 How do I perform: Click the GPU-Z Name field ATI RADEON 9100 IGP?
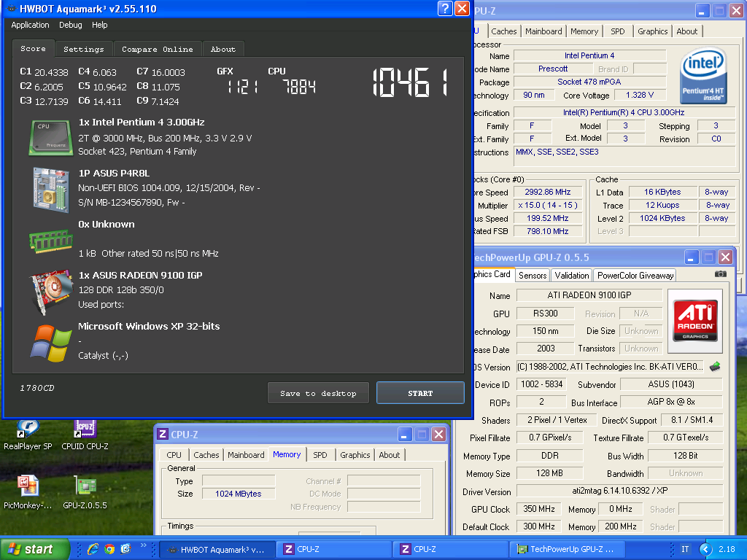[x=589, y=295]
